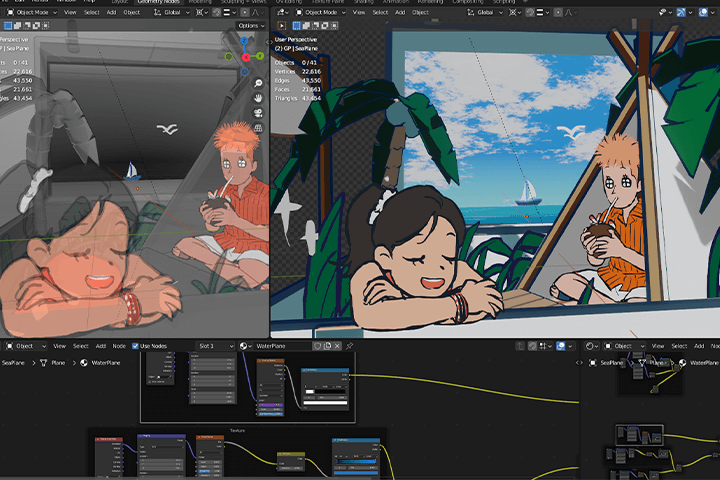Click white color bar in upper node
Screen dimensions: 720x480
[325, 403]
